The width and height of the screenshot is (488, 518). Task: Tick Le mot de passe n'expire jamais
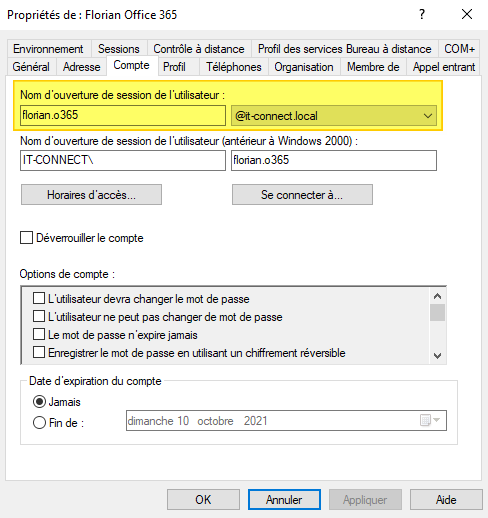tap(39, 334)
